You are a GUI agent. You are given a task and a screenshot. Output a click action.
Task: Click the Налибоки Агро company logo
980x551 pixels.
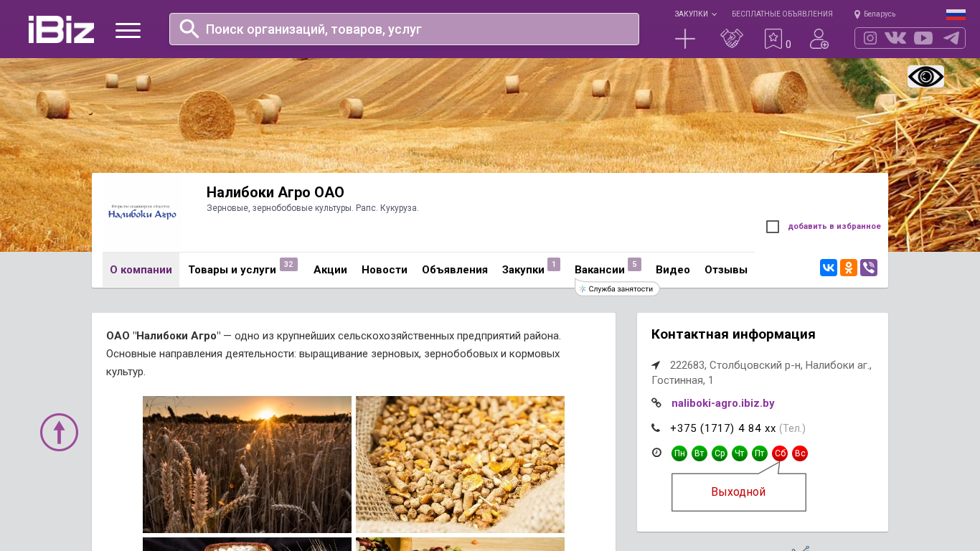(x=142, y=212)
